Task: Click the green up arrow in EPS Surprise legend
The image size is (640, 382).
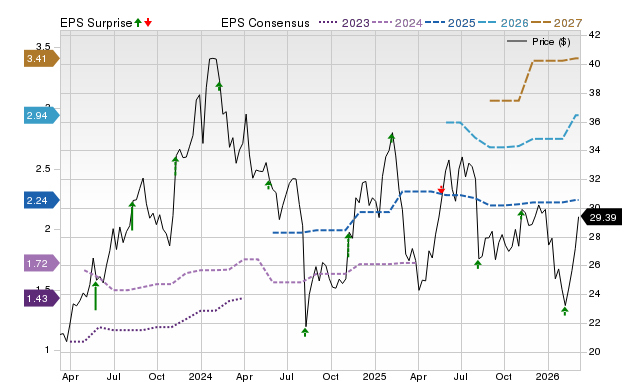Action: (x=138, y=22)
